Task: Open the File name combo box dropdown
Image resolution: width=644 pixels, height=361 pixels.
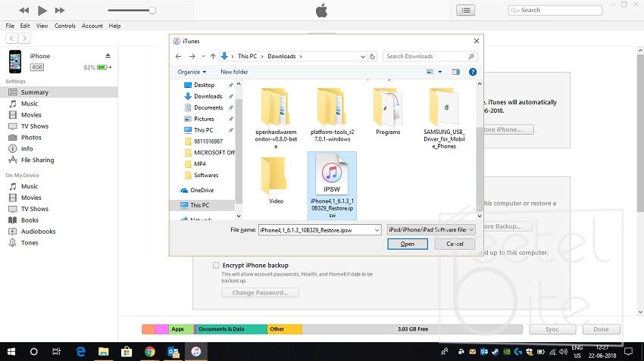Action: click(377, 230)
